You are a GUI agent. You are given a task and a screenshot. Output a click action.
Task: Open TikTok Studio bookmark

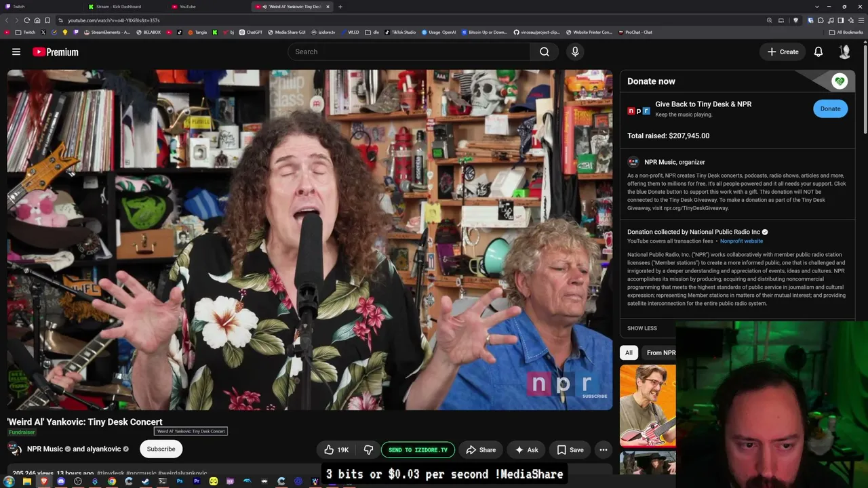pos(400,32)
